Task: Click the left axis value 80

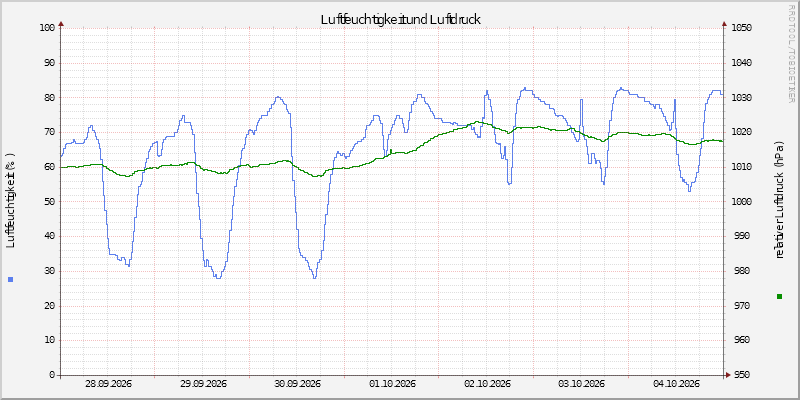Action: click(x=49, y=98)
